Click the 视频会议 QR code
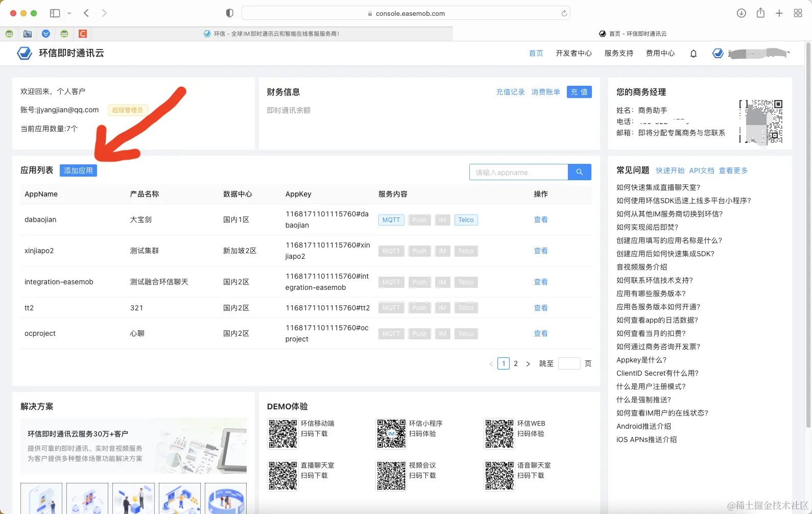 [391, 476]
